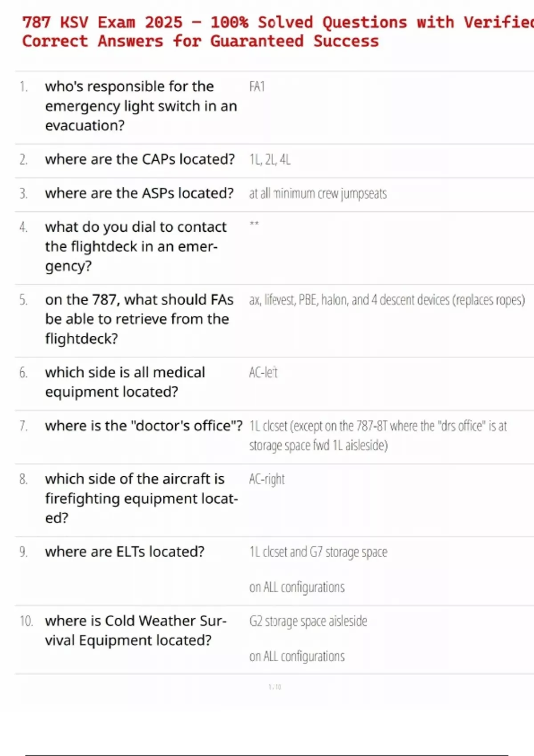Click the G2 storage space aisleside answer
534x756 pixels.
coord(308,621)
